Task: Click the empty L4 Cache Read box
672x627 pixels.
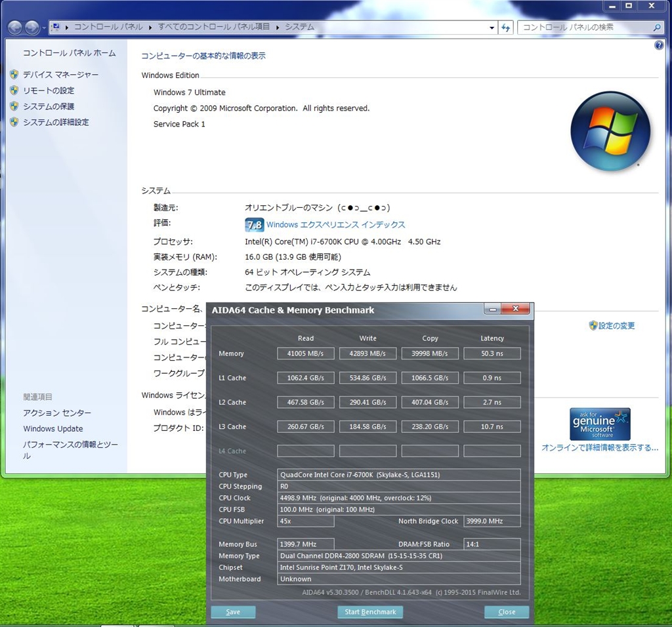Action: pos(306,451)
